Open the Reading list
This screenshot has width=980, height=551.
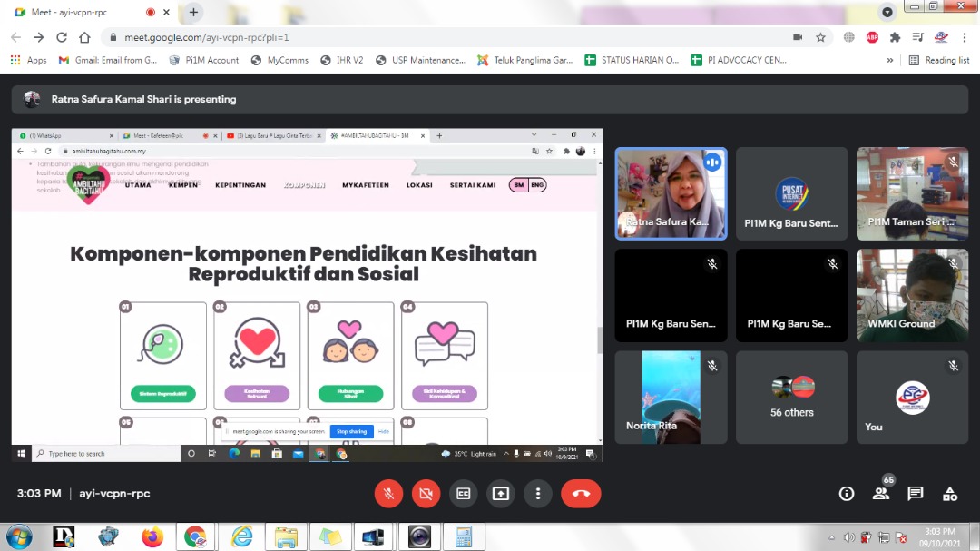(x=939, y=60)
